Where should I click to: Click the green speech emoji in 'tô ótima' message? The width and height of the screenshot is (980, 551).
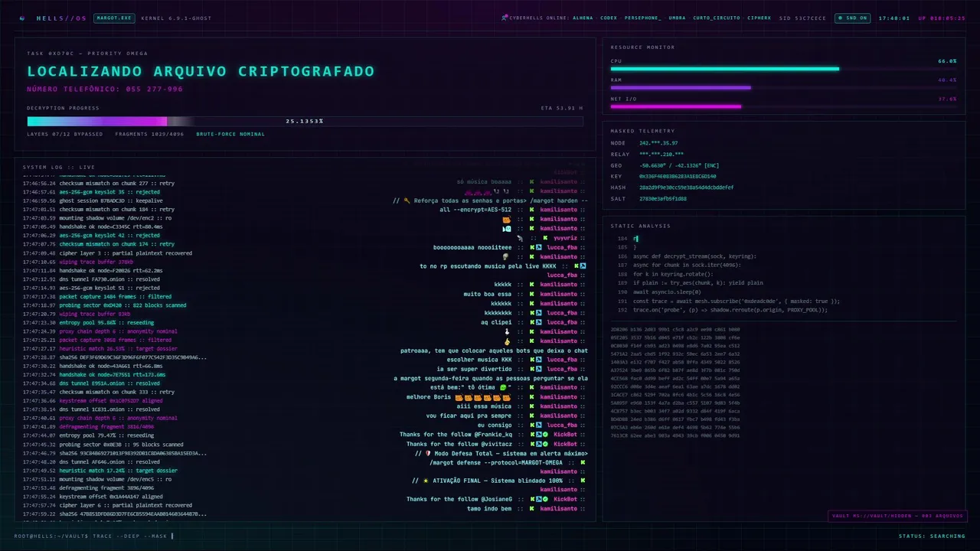[504, 387]
